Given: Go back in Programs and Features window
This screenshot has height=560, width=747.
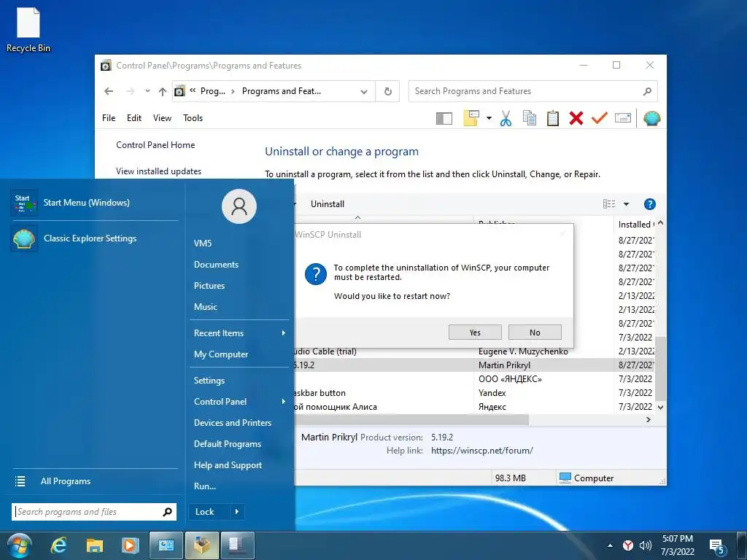Looking at the screenshot, I should (x=109, y=91).
